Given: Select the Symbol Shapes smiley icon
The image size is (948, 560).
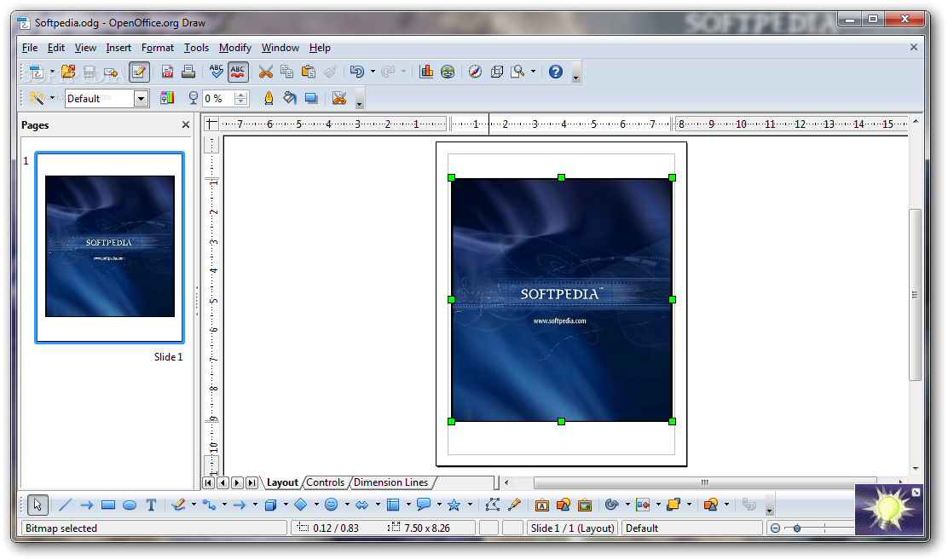Looking at the screenshot, I should pos(332,505).
